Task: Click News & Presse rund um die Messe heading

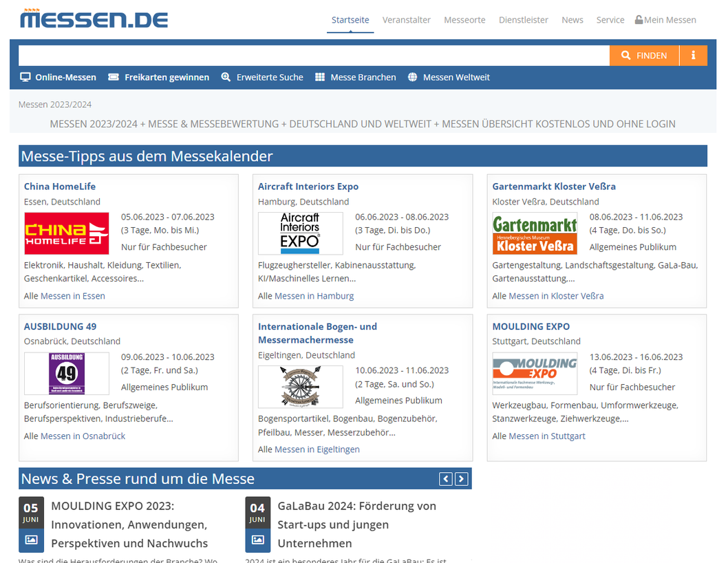Action: (x=138, y=479)
